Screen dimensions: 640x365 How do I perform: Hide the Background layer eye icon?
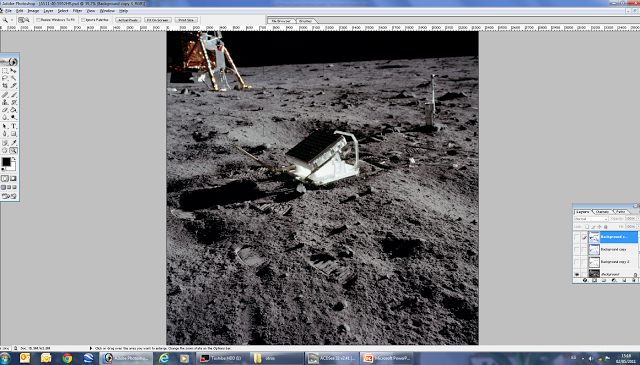point(576,274)
